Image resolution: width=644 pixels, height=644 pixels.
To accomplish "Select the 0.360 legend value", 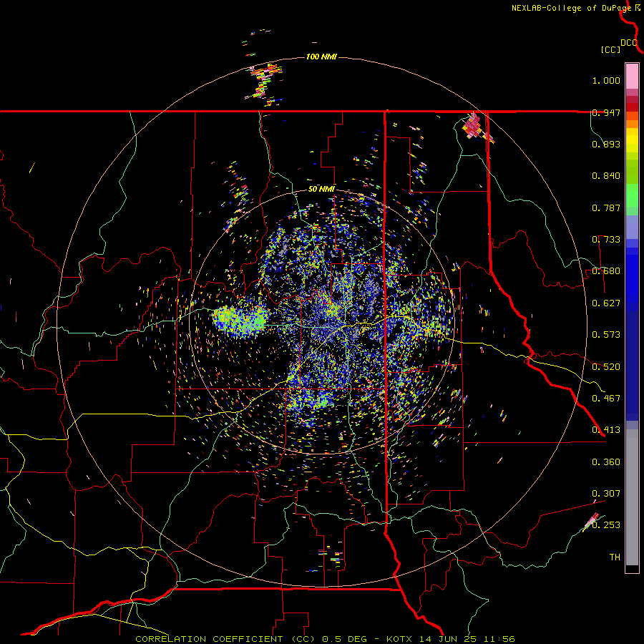I will tap(606, 462).
